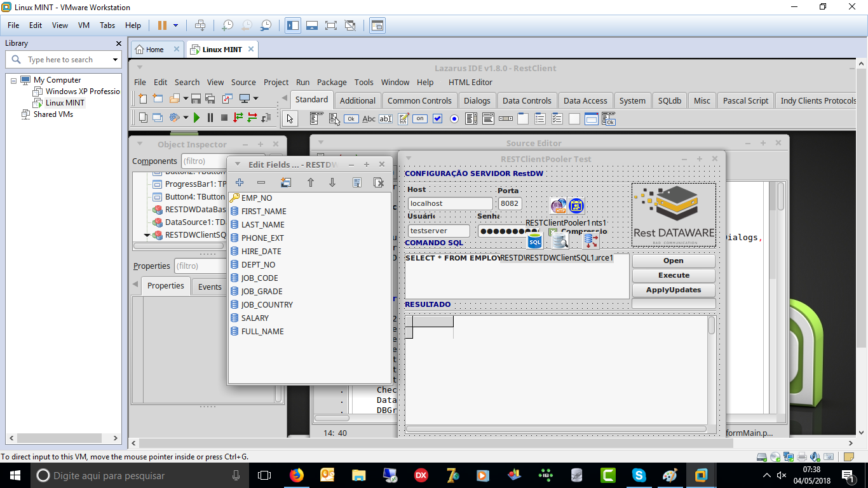Click the progress bar below ApplyUpdates
Viewport: 868px width, 488px height.
pos(674,304)
